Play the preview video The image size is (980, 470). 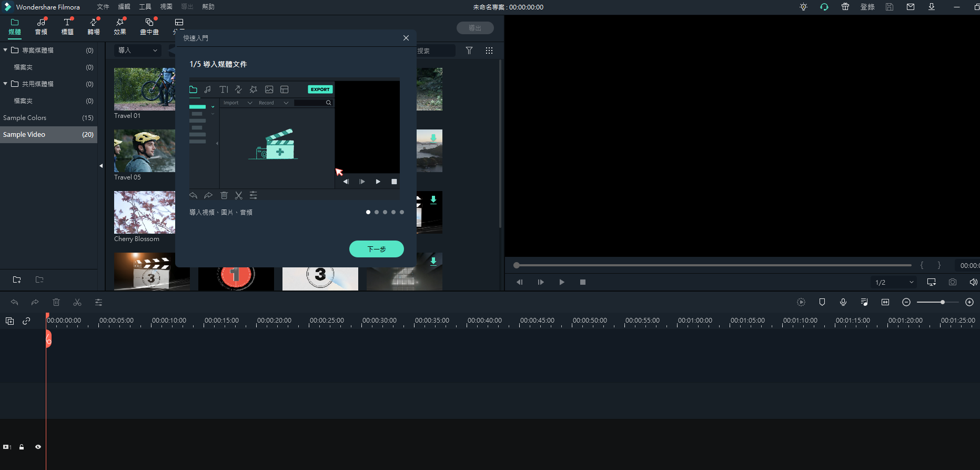(562, 282)
